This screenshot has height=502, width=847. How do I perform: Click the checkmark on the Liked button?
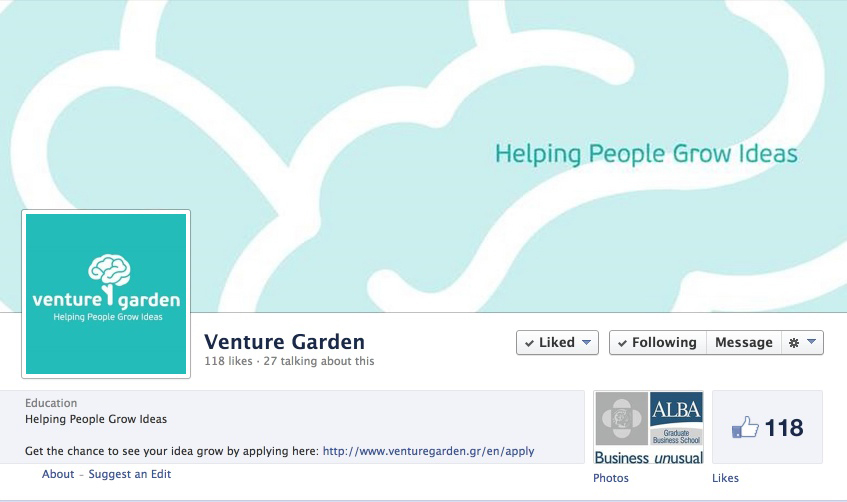coord(528,343)
